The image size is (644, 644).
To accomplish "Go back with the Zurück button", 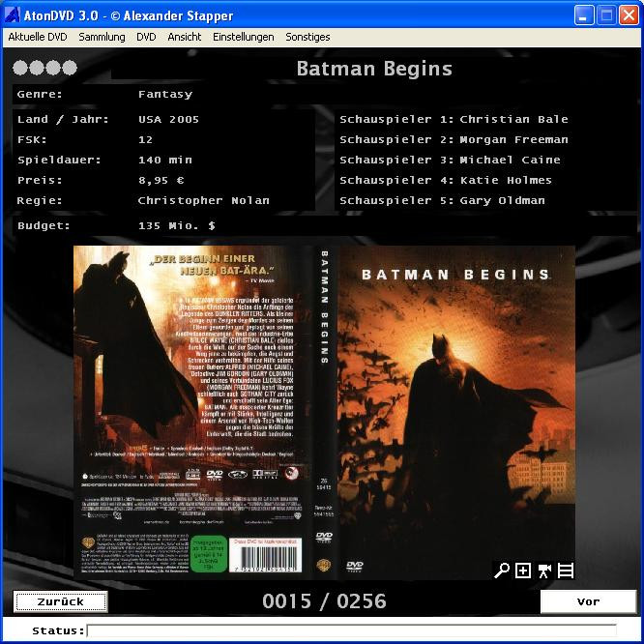I will [x=60, y=601].
